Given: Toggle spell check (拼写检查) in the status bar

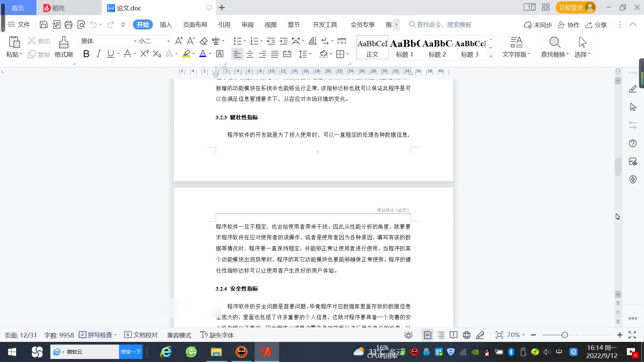Looking at the screenshot, I should [x=96, y=335].
